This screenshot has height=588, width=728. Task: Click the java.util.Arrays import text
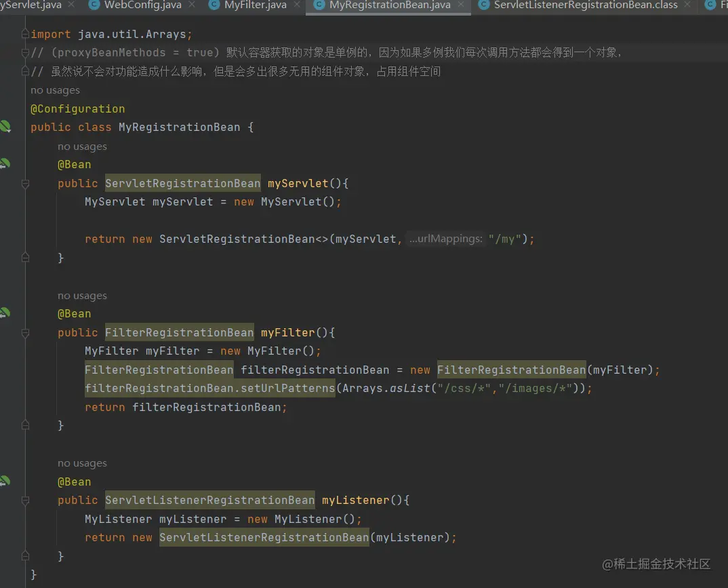[132, 35]
